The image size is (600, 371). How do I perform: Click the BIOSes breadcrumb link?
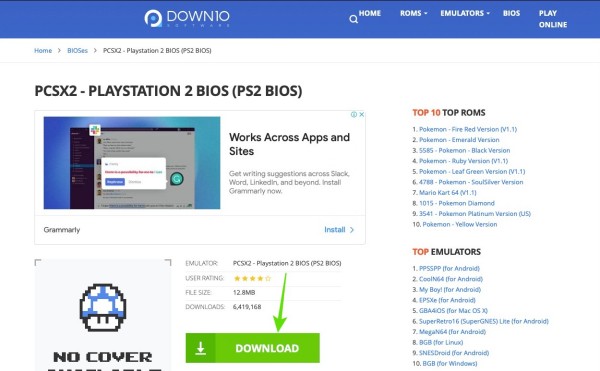tap(77, 50)
